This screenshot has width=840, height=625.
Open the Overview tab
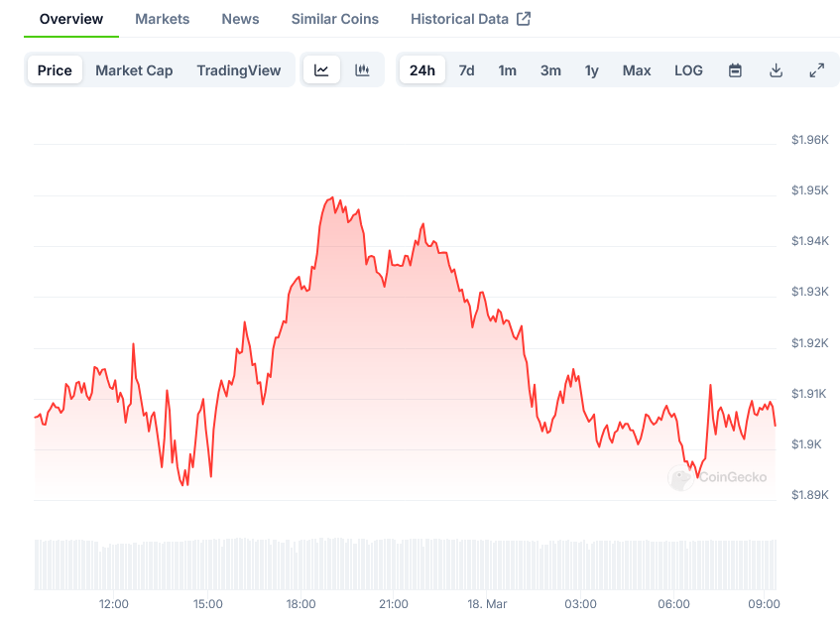[71, 19]
